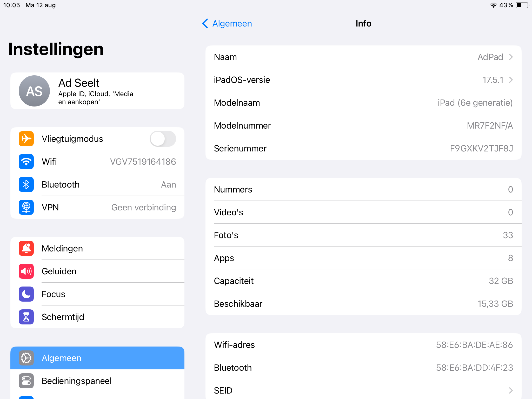Open iPadOS-versie details chevron

tap(511, 80)
